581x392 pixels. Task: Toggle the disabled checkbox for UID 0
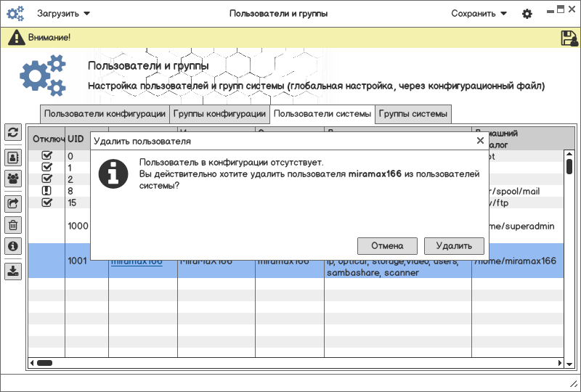point(47,155)
